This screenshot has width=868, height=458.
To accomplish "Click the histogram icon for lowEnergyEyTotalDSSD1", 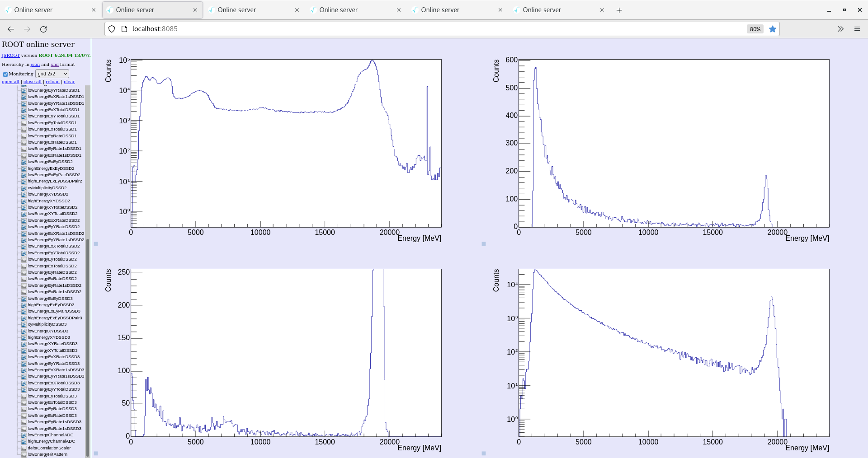I will [24, 123].
